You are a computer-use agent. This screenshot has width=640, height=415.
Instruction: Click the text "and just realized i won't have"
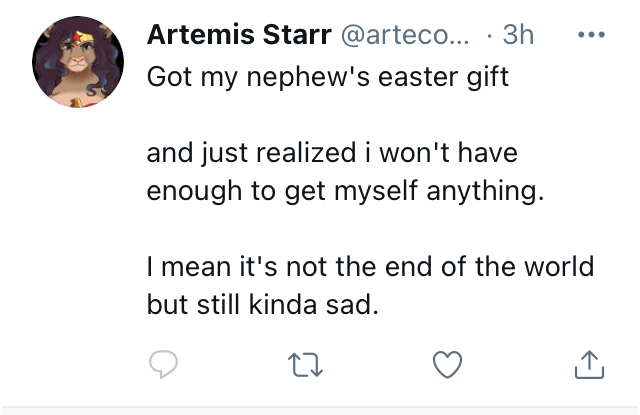332,153
